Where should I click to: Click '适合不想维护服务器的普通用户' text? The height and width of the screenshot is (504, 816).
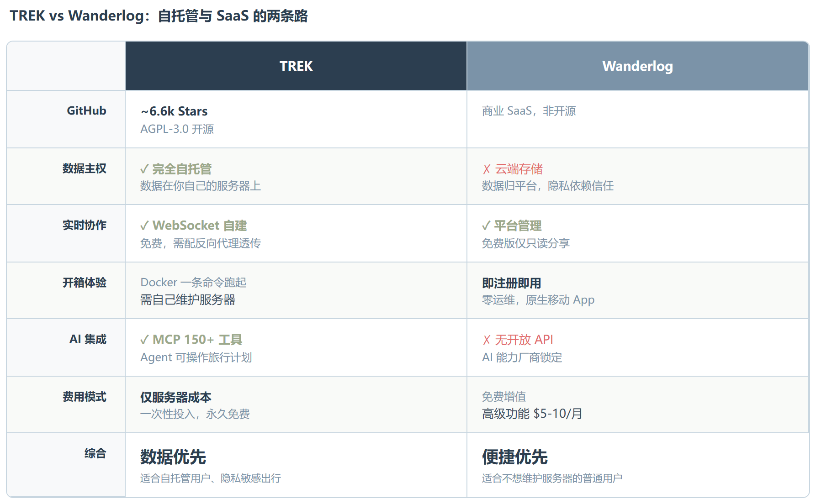coord(552,478)
